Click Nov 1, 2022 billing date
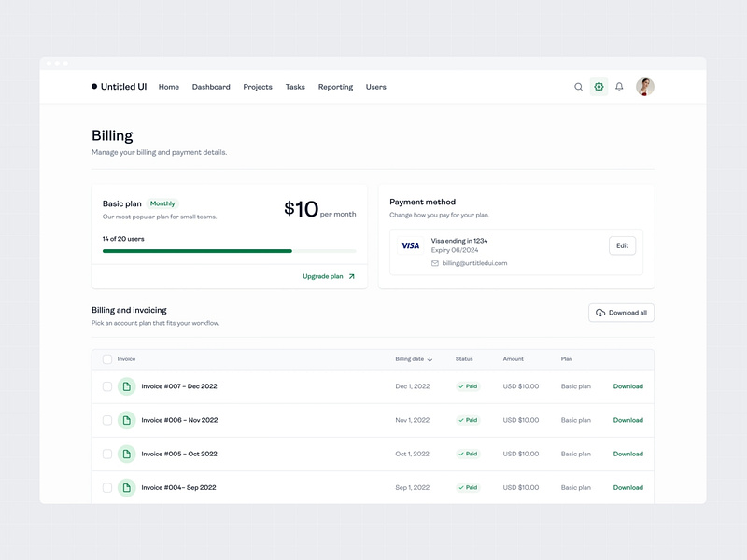The height and width of the screenshot is (560, 747). [x=412, y=420]
